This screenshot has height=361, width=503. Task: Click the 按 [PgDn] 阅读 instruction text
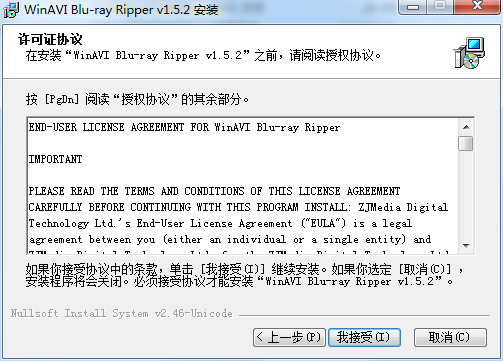[137, 99]
